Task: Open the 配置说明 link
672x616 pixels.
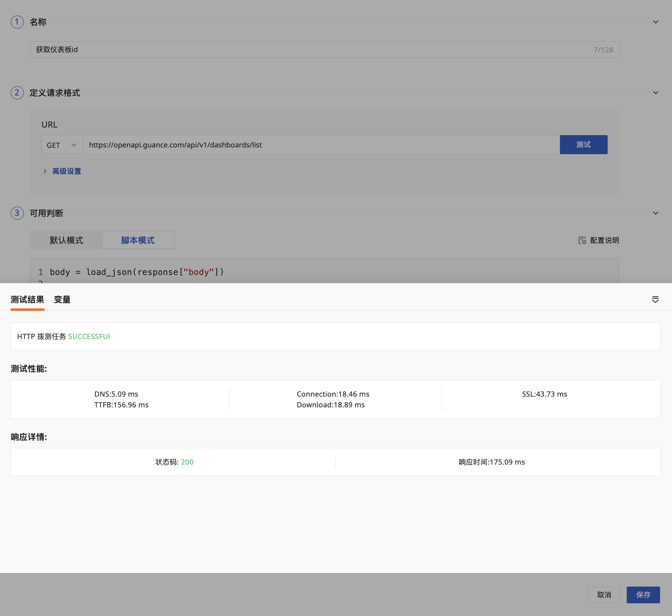Action: click(604, 240)
